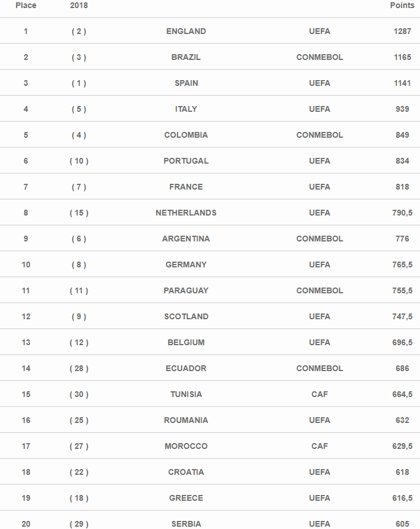Select the NETHERLANDS team name
Viewport: 420px width, 529px height.
(x=186, y=213)
